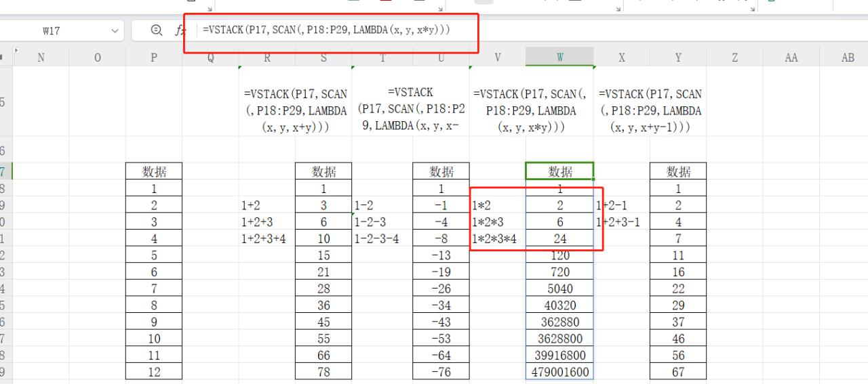Select column header N

point(41,58)
